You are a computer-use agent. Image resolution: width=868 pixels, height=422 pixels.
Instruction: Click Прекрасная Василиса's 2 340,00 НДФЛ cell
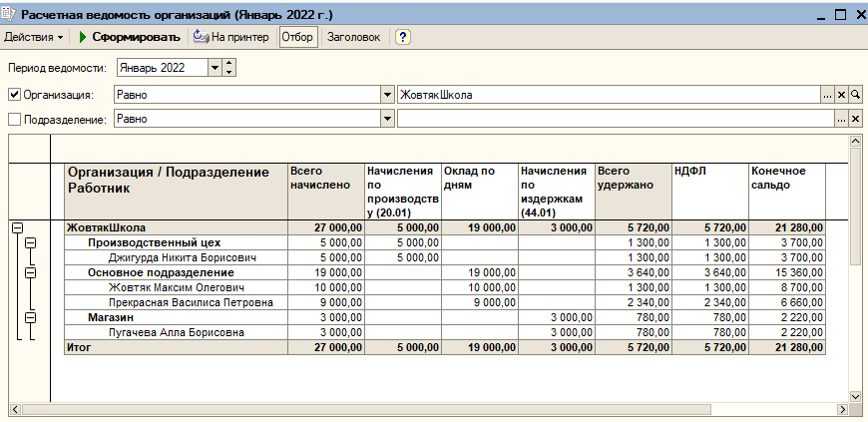point(710,302)
